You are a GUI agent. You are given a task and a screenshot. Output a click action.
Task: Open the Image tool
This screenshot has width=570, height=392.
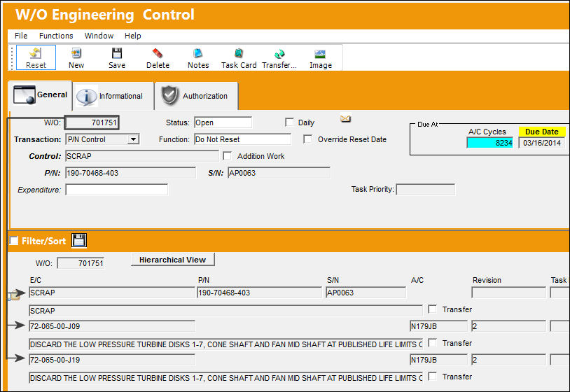click(x=320, y=57)
